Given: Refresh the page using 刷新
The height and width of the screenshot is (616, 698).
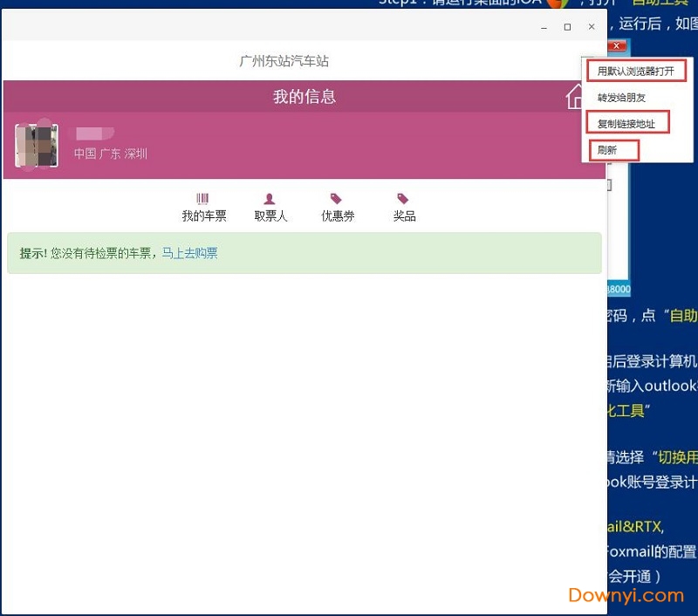Looking at the screenshot, I should pyautogui.click(x=612, y=150).
